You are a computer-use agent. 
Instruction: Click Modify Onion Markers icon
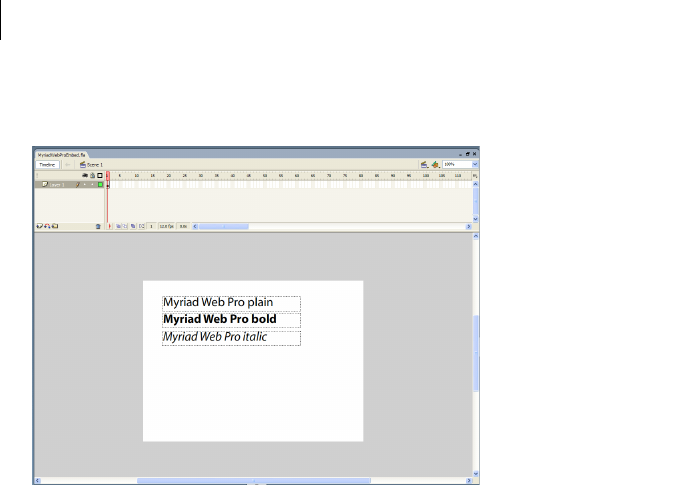(142, 226)
